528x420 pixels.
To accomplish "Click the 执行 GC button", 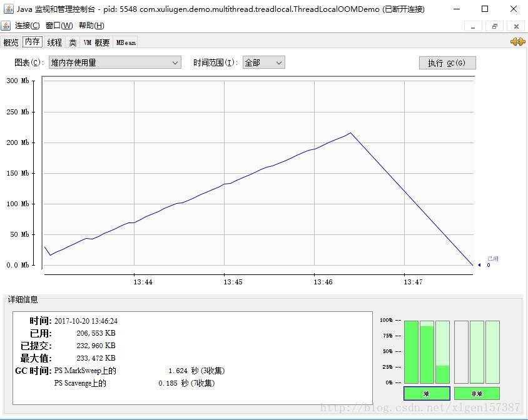I will click(x=447, y=63).
